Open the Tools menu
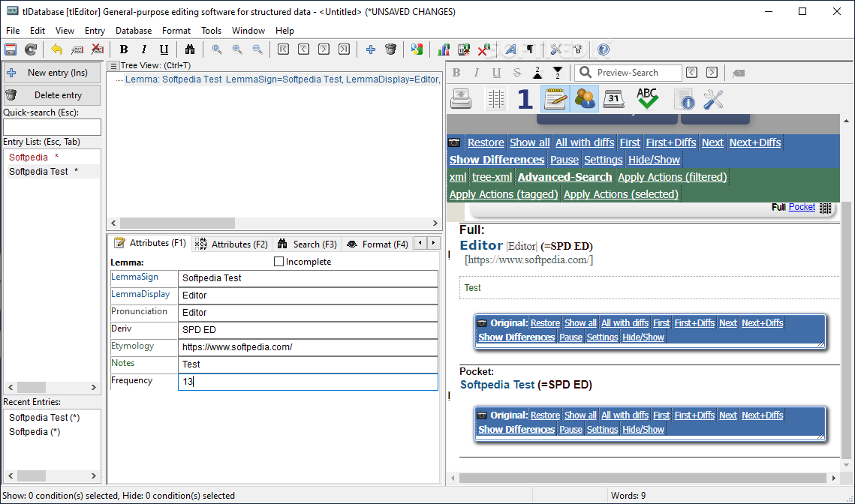The image size is (855, 504). point(212,31)
